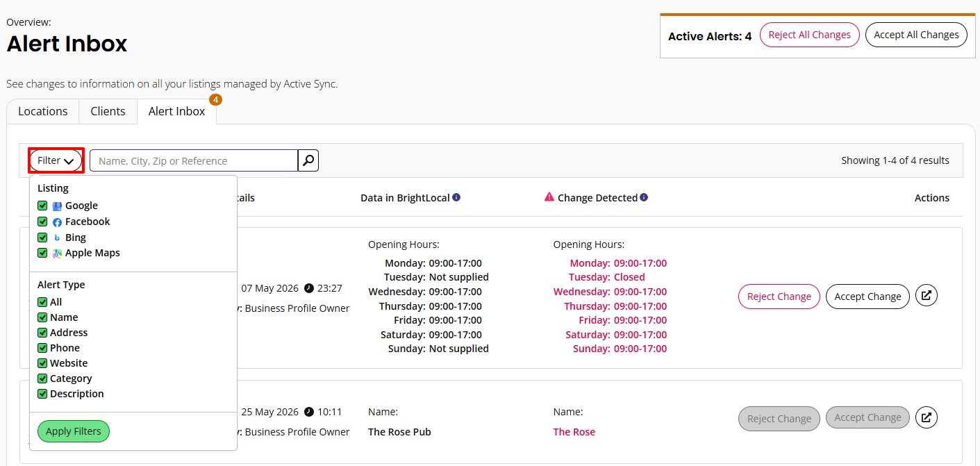Focus the Name, City, Zip or Reference field
Screen dimensions: 980x466
(x=194, y=160)
